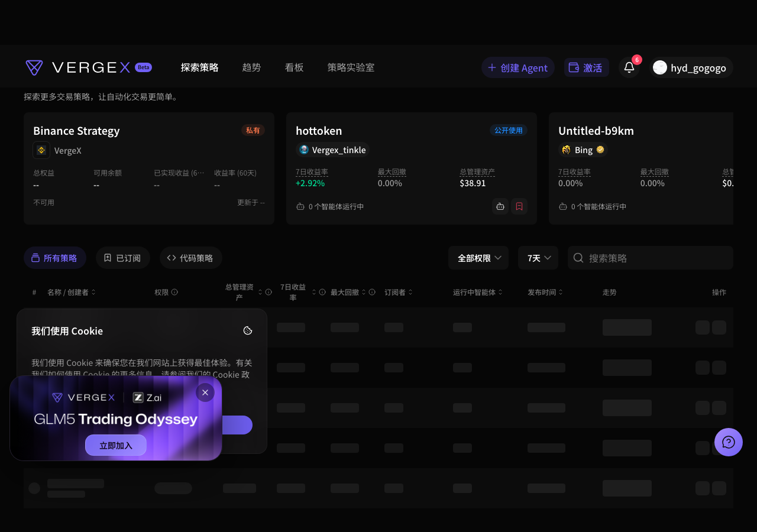Viewport: 757px width, 532px height.
Task: Click the cookie icon in cookie notice
Action: pyautogui.click(x=248, y=330)
